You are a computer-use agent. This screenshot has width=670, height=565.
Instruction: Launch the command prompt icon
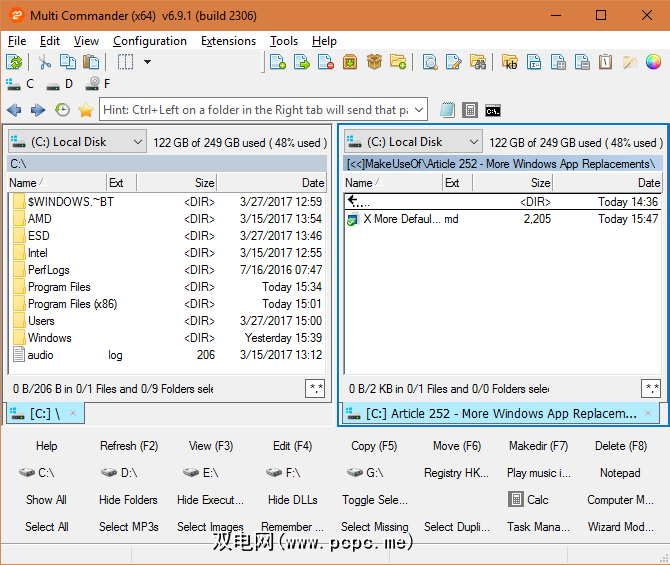tap(493, 110)
